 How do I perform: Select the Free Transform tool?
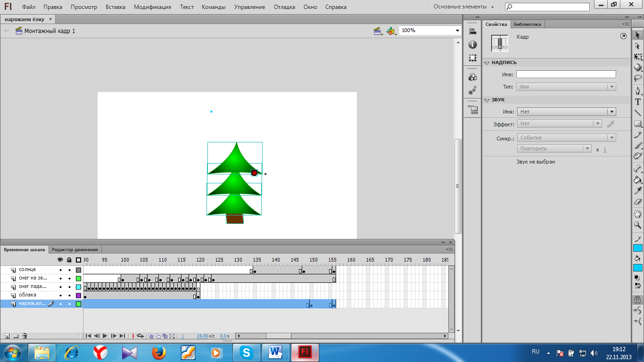(x=637, y=57)
